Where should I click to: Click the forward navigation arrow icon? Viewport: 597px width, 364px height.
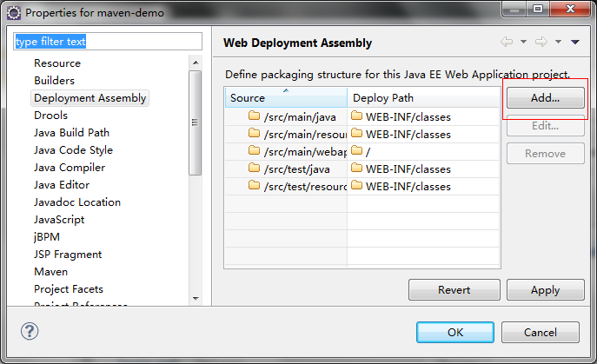541,42
